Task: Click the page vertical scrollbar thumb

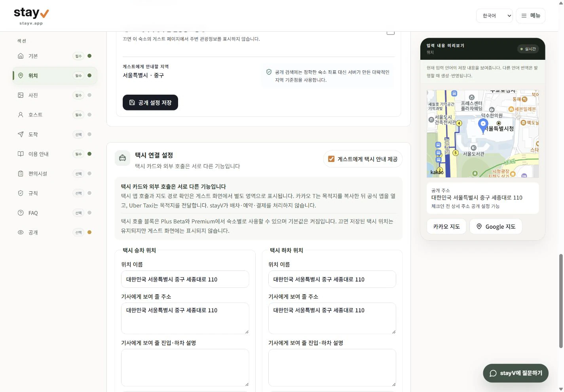Action: pyautogui.click(x=561, y=301)
